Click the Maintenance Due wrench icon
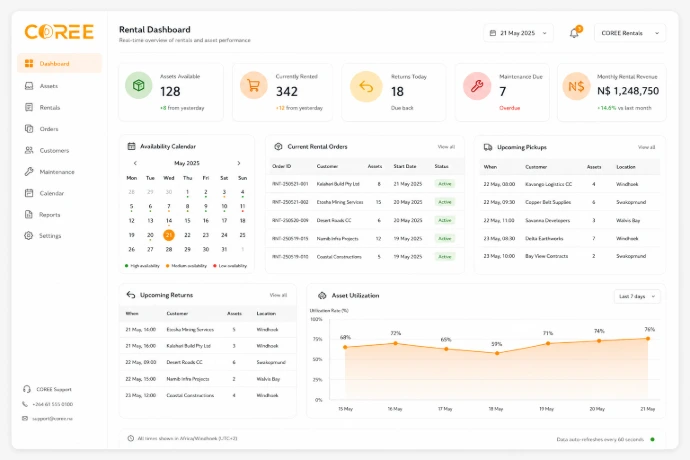The width and height of the screenshot is (690, 460). tap(477, 86)
